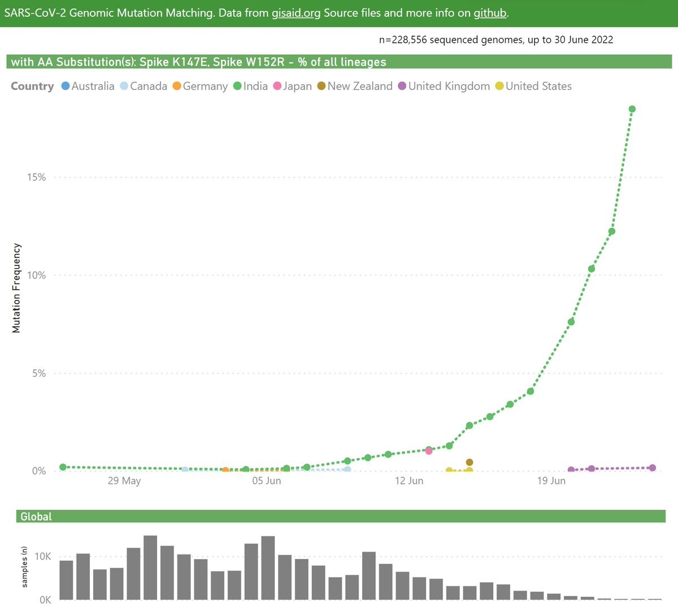The width and height of the screenshot is (678, 616).
Task: Click the highest India data point
Action: pos(632,109)
